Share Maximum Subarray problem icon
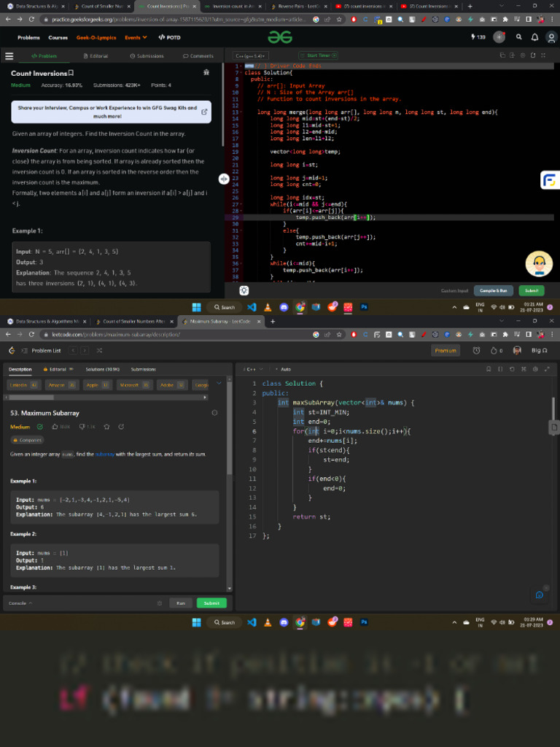The height and width of the screenshot is (747, 560). click(121, 427)
